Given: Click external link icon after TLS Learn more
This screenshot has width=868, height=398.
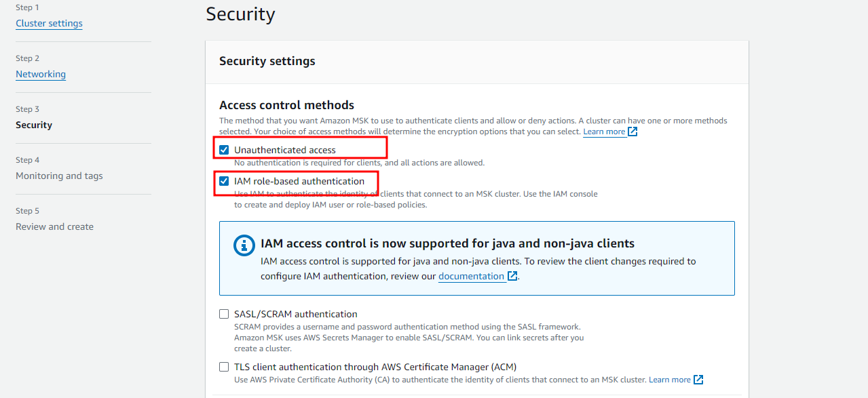Looking at the screenshot, I should [x=698, y=380].
